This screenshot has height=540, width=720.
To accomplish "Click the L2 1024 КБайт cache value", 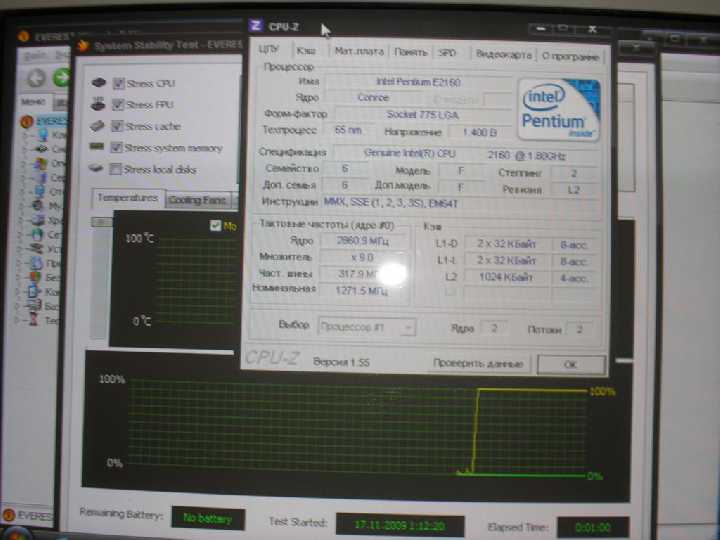I will click(506, 277).
